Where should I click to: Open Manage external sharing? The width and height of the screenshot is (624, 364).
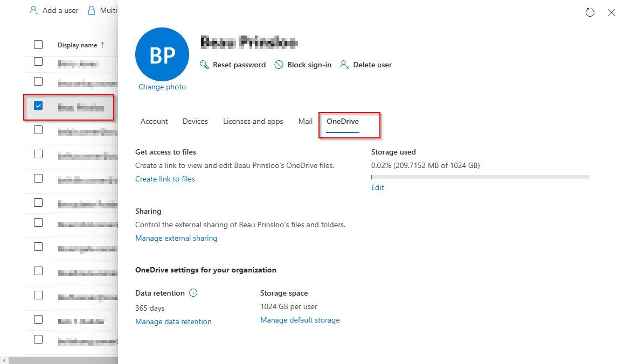coord(176,237)
